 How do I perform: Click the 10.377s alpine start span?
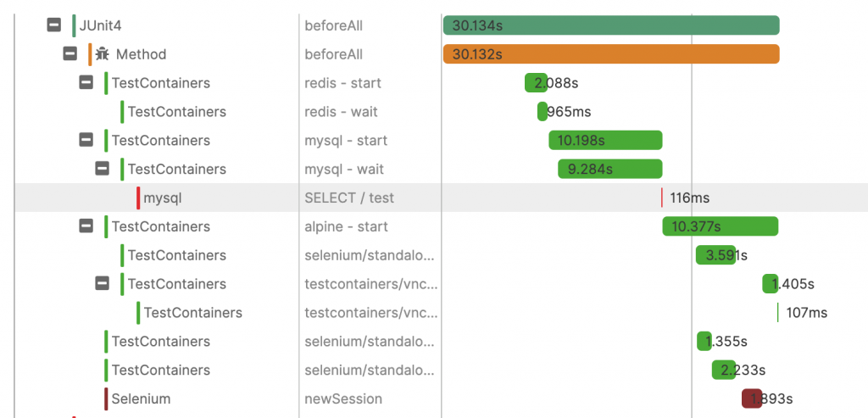click(x=721, y=226)
